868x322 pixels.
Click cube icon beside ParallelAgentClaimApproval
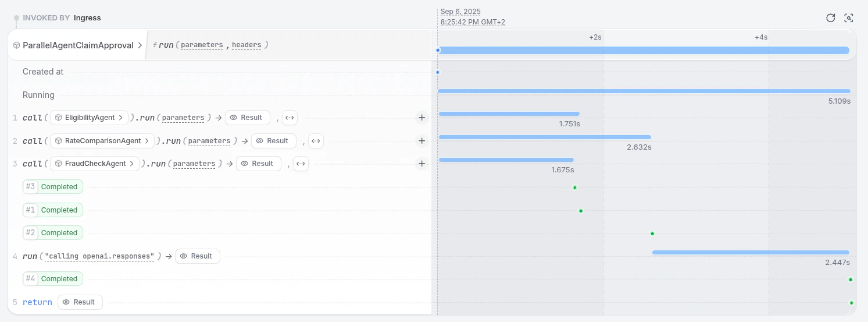pos(17,45)
